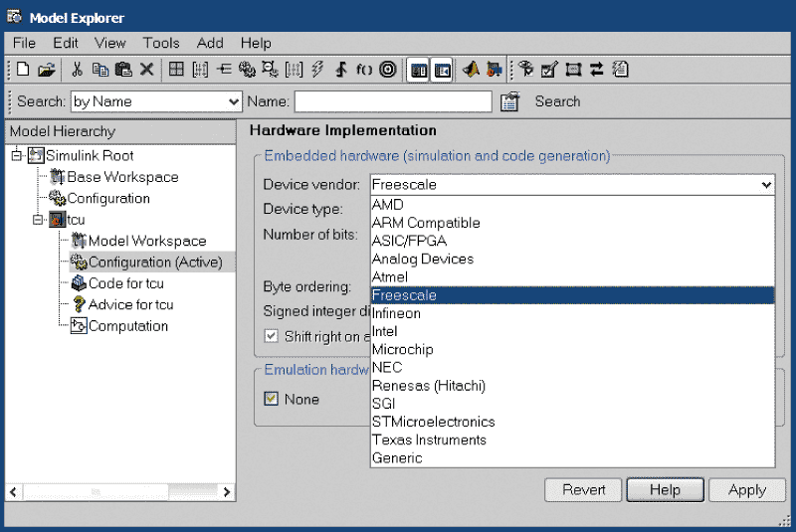Choose Texas Instruments from vendor list

click(572, 440)
